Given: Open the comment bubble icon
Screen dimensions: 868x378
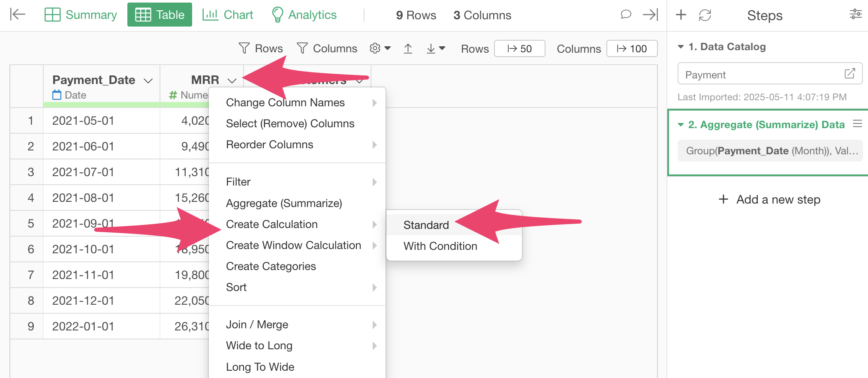Looking at the screenshot, I should click(x=626, y=15).
